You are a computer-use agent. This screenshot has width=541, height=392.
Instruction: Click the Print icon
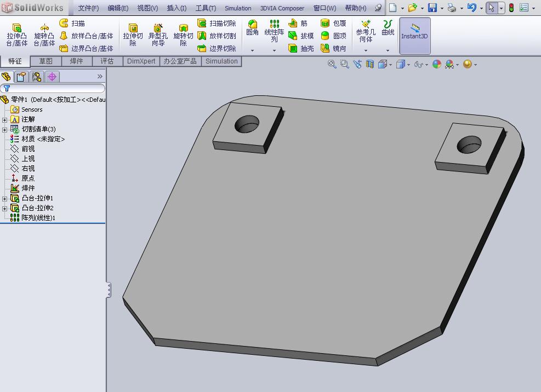click(x=452, y=8)
